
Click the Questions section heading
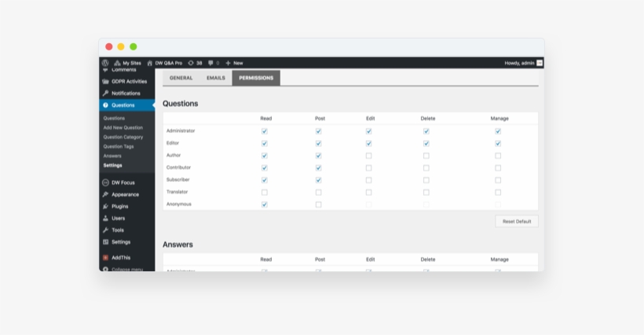(181, 104)
